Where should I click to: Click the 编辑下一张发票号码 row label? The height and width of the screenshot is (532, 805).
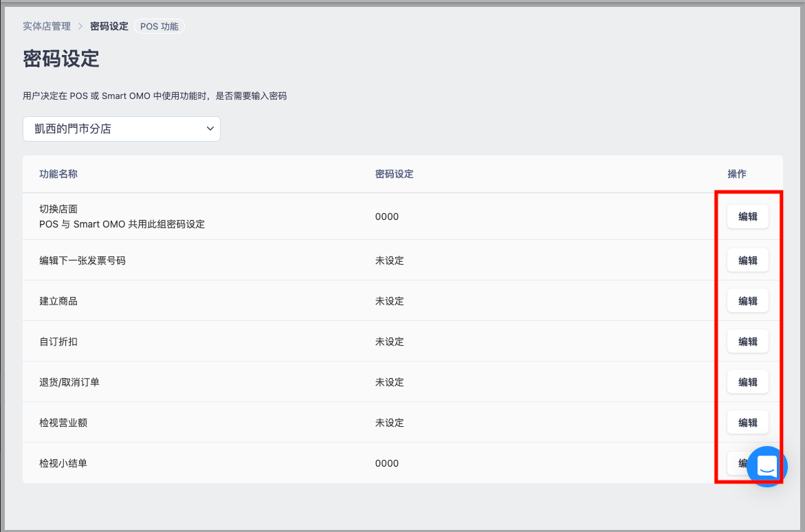coord(82,261)
